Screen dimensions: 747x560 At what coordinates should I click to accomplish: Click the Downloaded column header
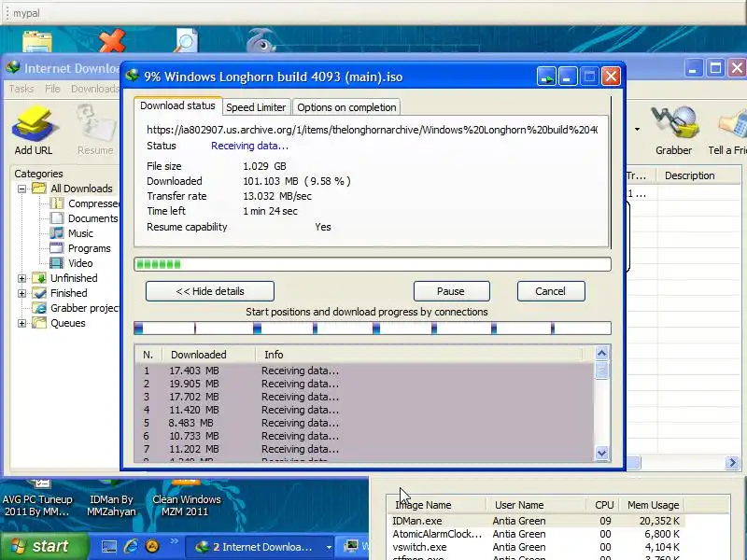pyautogui.click(x=209, y=355)
